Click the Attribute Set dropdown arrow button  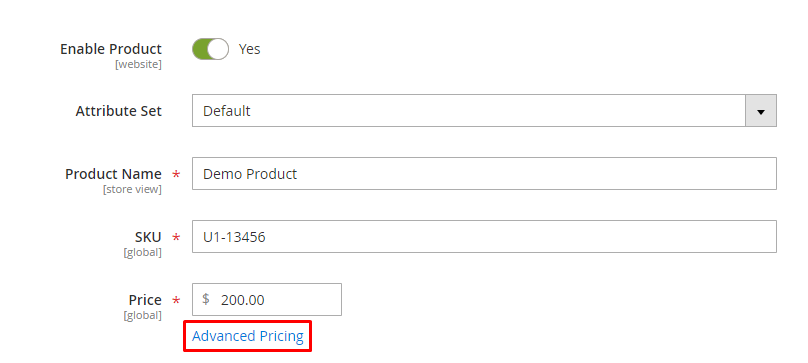(x=761, y=110)
